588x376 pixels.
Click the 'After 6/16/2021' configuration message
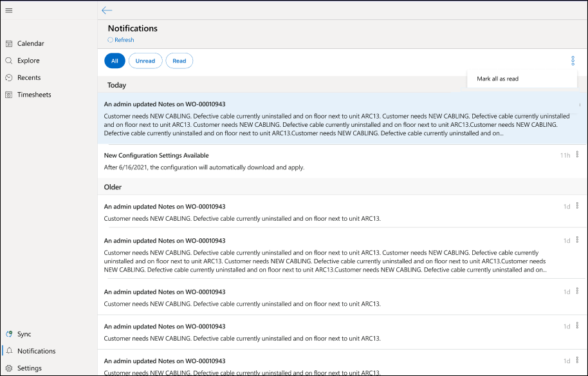[x=204, y=167]
